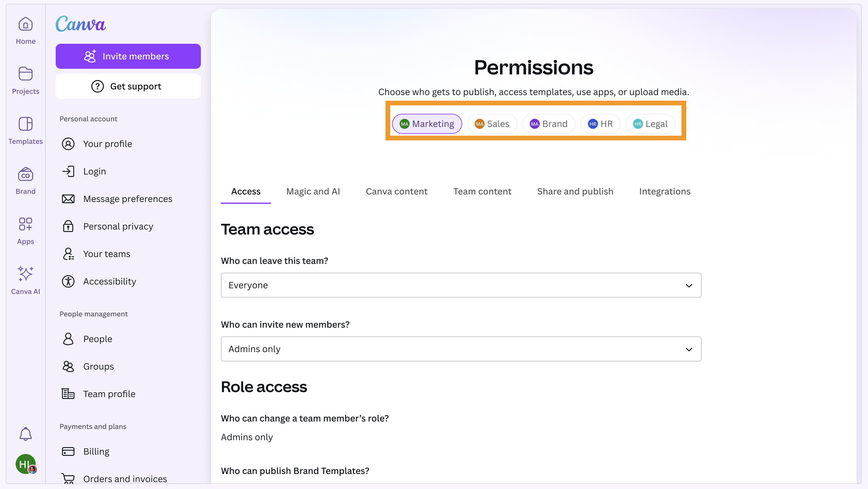Viewport: 868px width, 489px height.
Task: Open the 'Who can invite new members' dropdown
Action: 461,349
